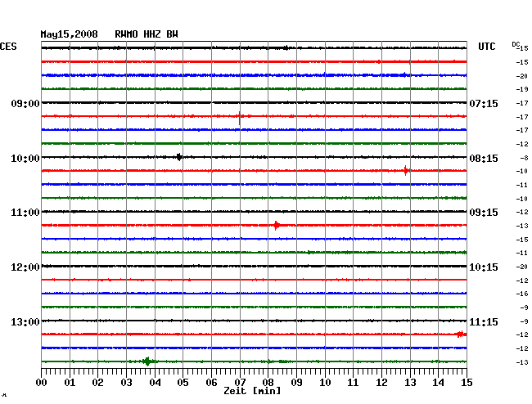Image resolution: width=532 pixels, height=404 pixels.
Task: Click the black event burst on 10:00 trace
Action: pyautogui.click(x=179, y=157)
